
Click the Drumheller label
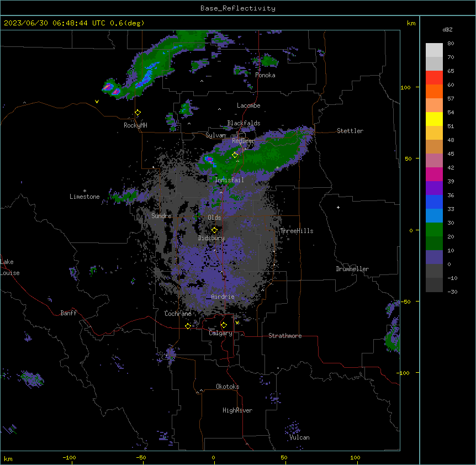click(x=352, y=269)
